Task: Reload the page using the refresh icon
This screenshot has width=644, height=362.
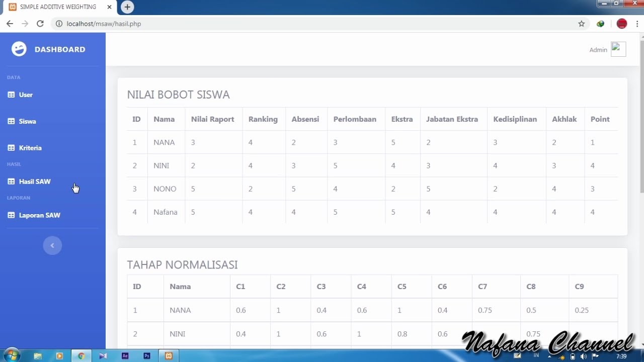Action: (40, 24)
